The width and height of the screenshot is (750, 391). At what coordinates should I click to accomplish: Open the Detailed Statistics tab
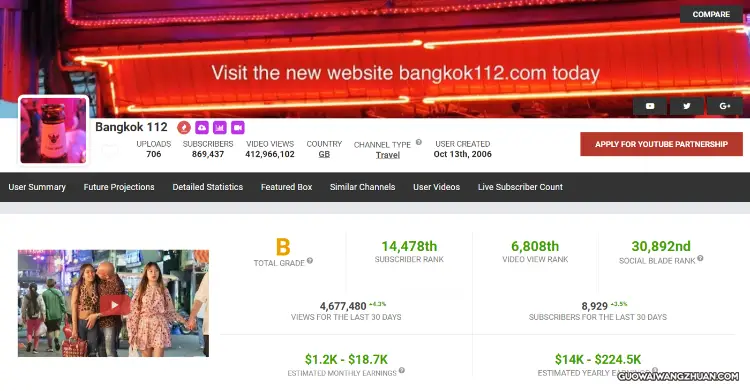point(208,187)
